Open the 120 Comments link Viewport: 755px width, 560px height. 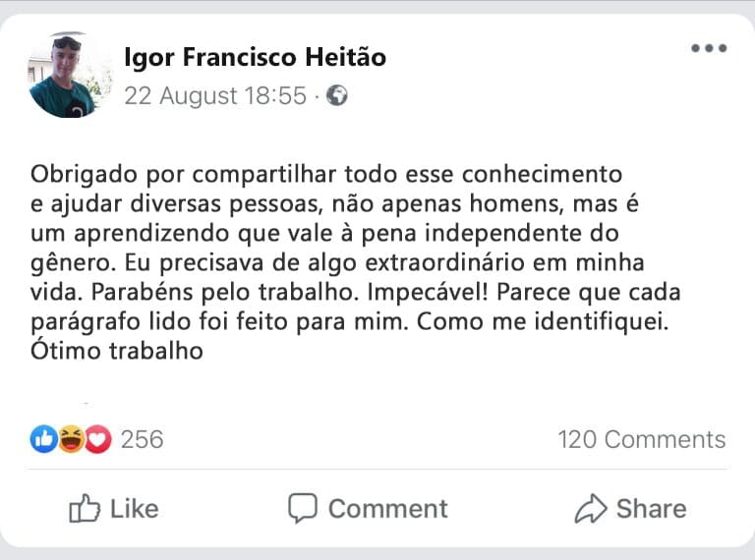coord(641,439)
